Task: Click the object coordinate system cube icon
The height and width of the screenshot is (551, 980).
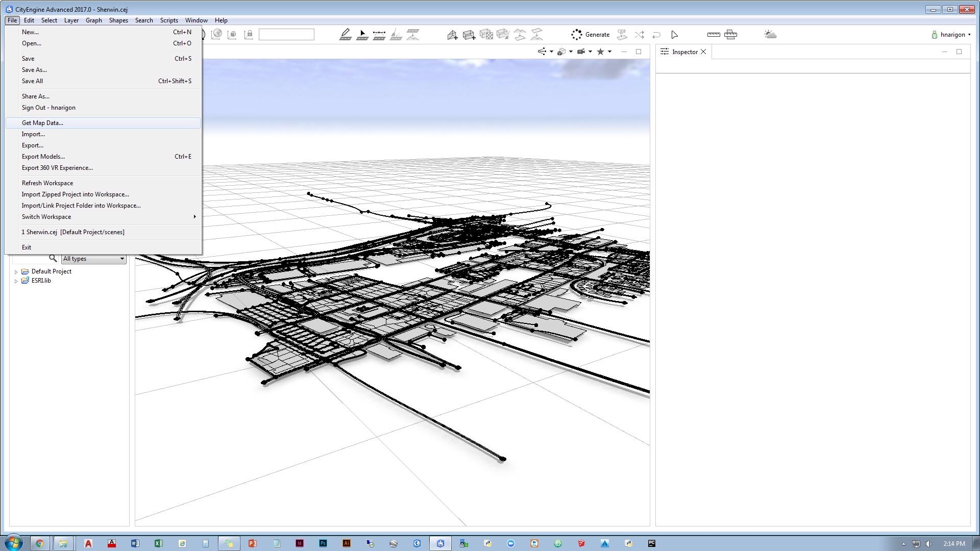Action: [x=232, y=35]
